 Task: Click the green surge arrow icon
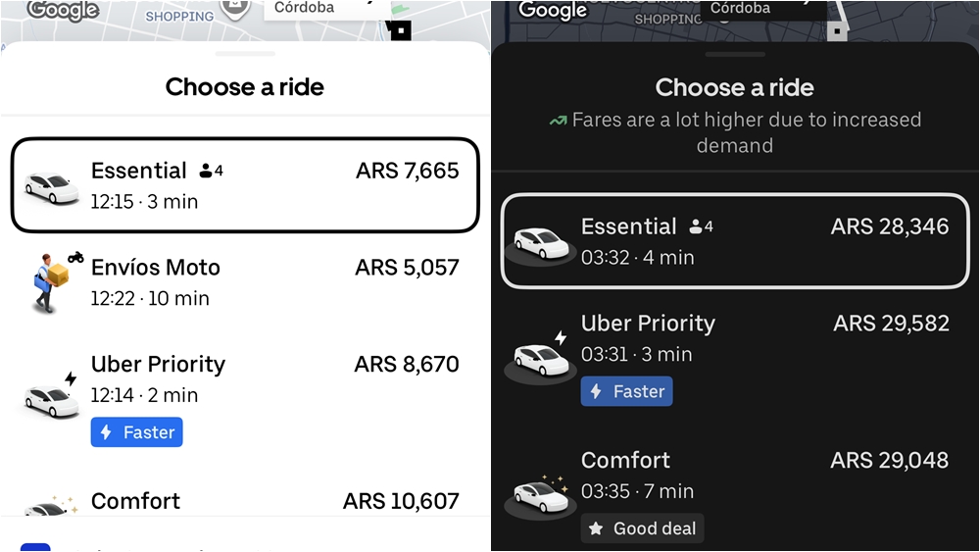558,121
